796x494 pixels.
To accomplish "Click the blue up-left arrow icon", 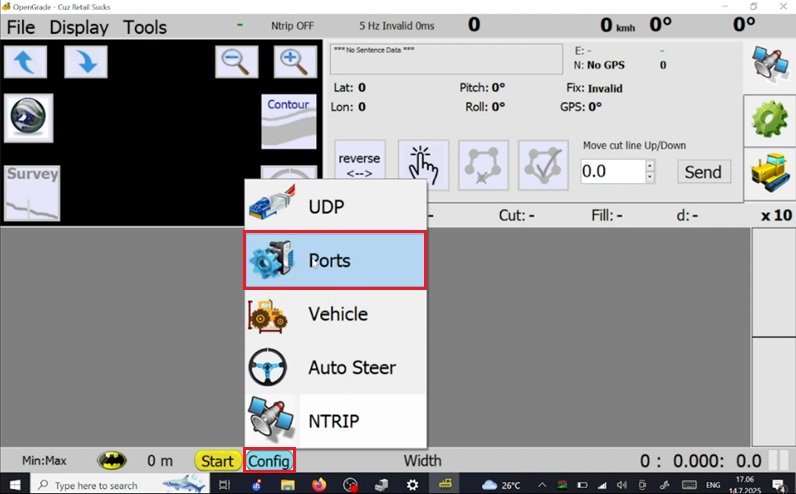I will pyautogui.click(x=26, y=62).
